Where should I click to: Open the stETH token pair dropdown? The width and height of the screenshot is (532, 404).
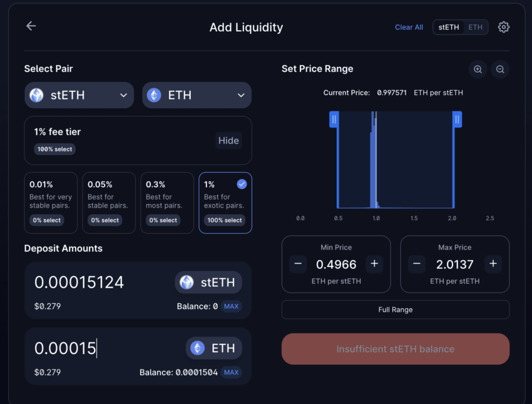click(x=79, y=95)
